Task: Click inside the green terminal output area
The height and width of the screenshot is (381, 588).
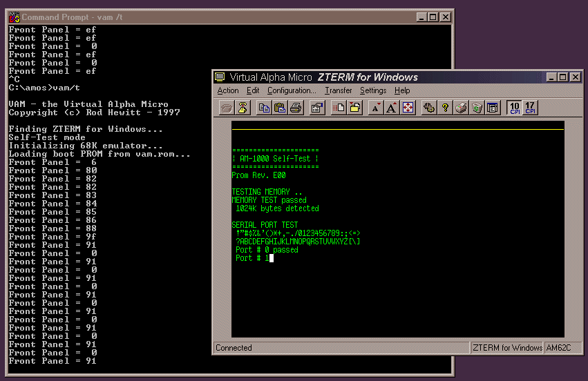Action: coord(397,290)
